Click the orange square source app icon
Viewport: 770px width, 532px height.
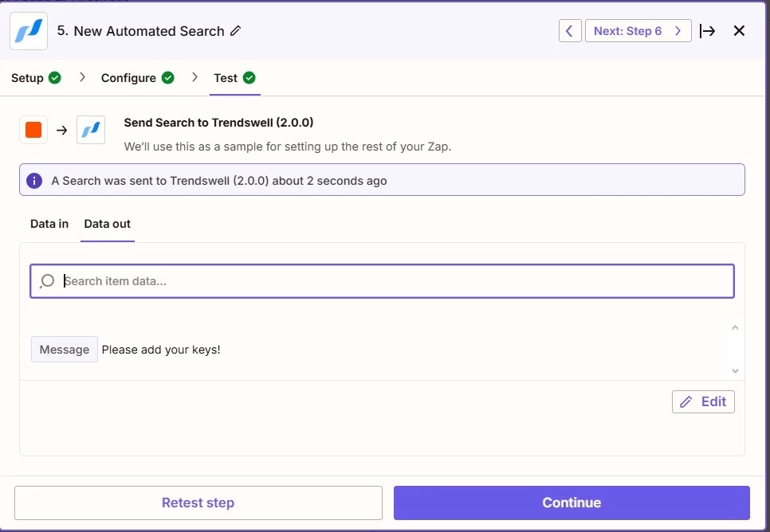coord(33,130)
